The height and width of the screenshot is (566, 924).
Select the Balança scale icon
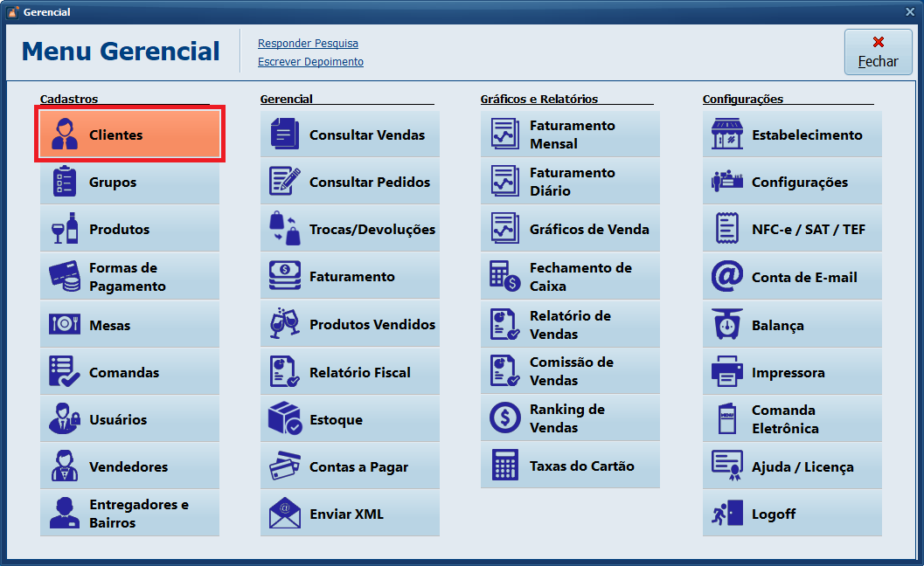(x=726, y=325)
